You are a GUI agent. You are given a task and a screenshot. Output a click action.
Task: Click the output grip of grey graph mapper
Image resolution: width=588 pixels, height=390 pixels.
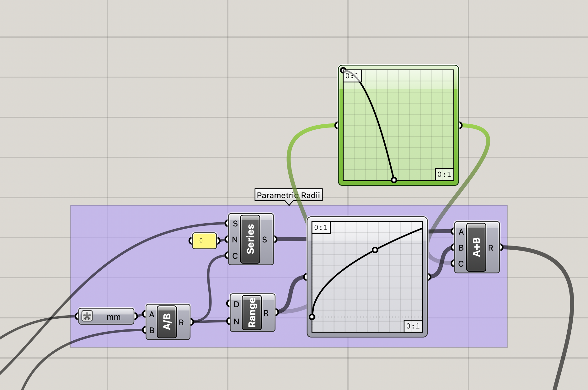tap(429, 277)
